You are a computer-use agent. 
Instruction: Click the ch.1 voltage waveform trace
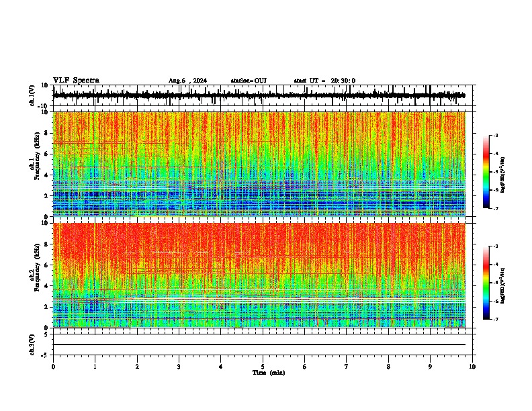[259, 95]
